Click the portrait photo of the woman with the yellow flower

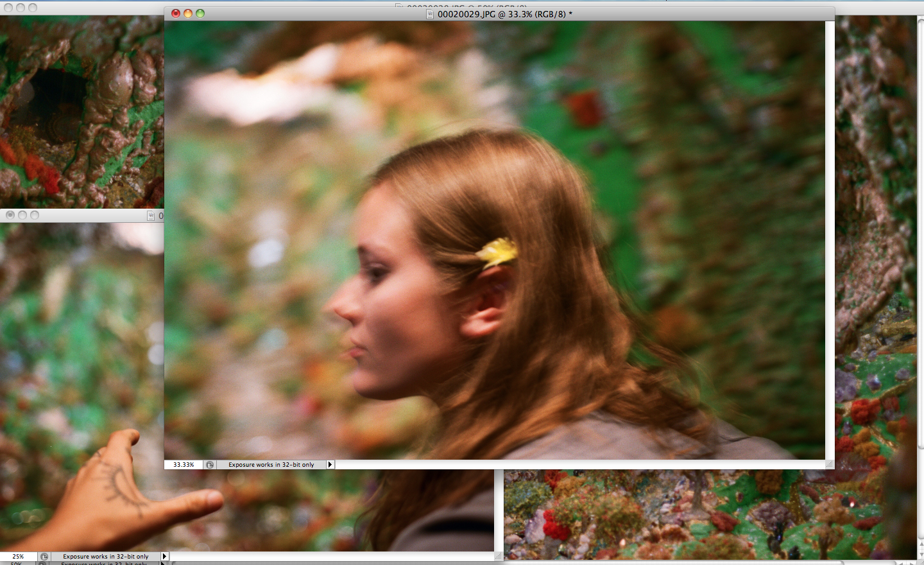[x=494, y=240]
